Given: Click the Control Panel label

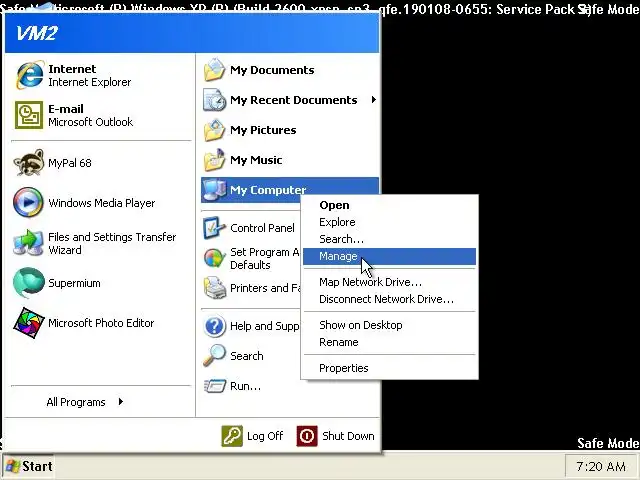Looking at the screenshot, I should (262, 228).
